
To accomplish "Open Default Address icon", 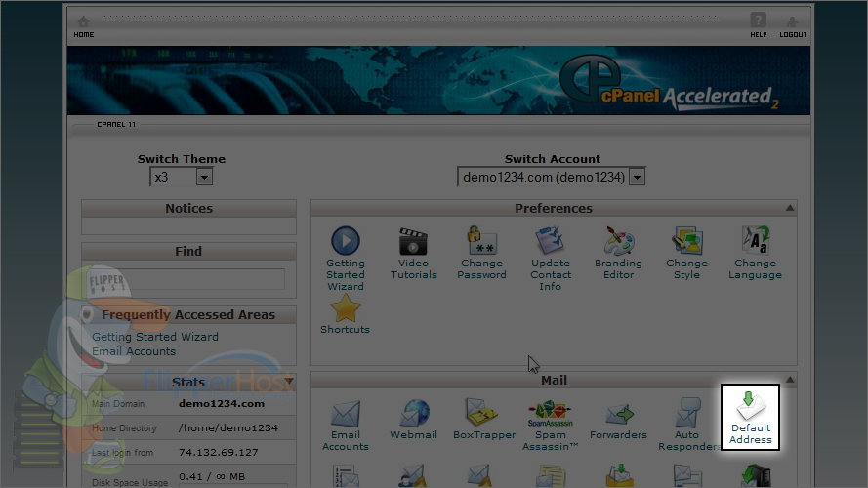I will coord(750,406).
